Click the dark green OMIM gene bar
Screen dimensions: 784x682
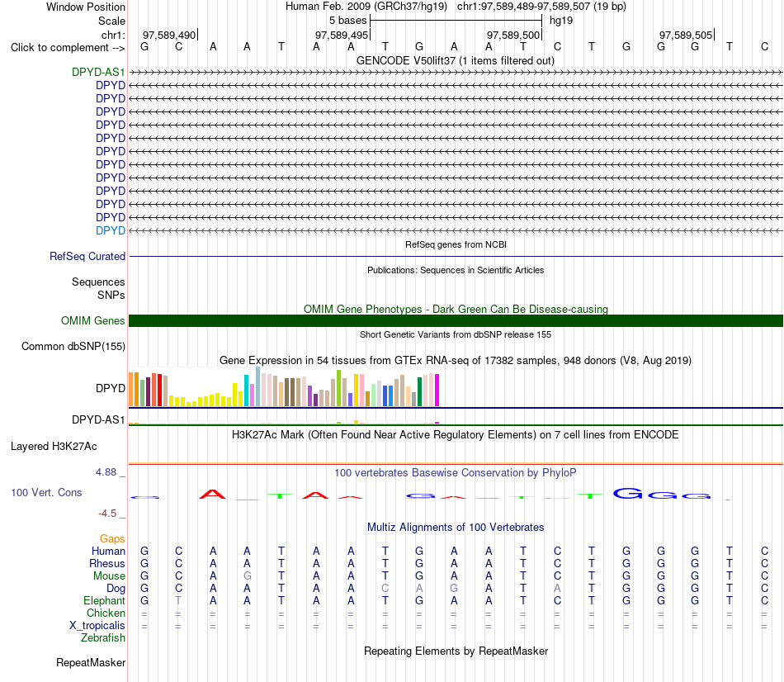(456, 320)
